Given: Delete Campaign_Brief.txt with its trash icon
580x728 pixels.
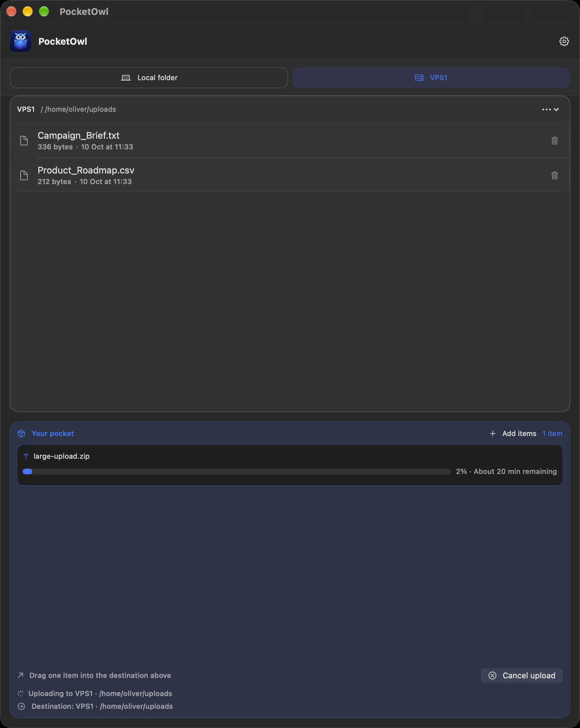Looking at the screenshot, I should pyautogui.click(x=554, y=140).
